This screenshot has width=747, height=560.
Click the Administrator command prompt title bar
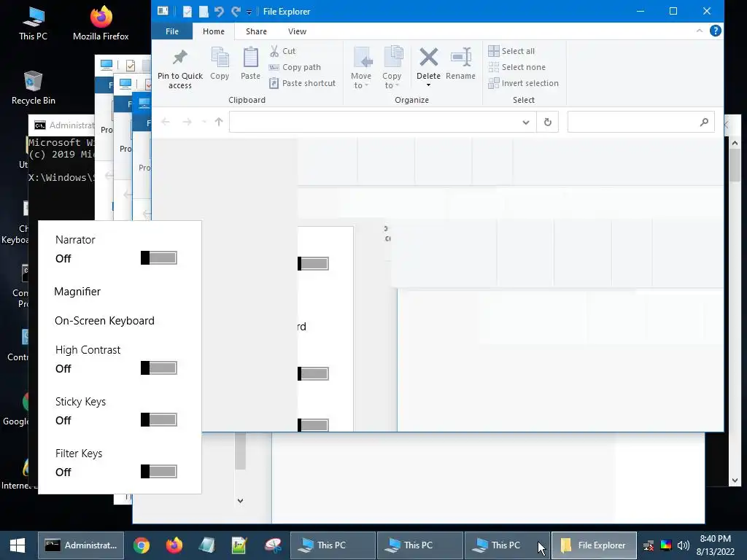coord(62,125)
